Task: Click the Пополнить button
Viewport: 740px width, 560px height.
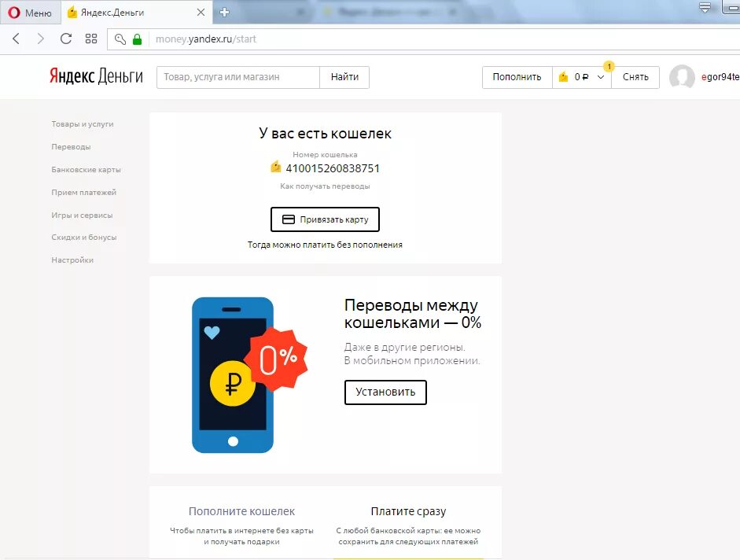Action: pos(517,77)
